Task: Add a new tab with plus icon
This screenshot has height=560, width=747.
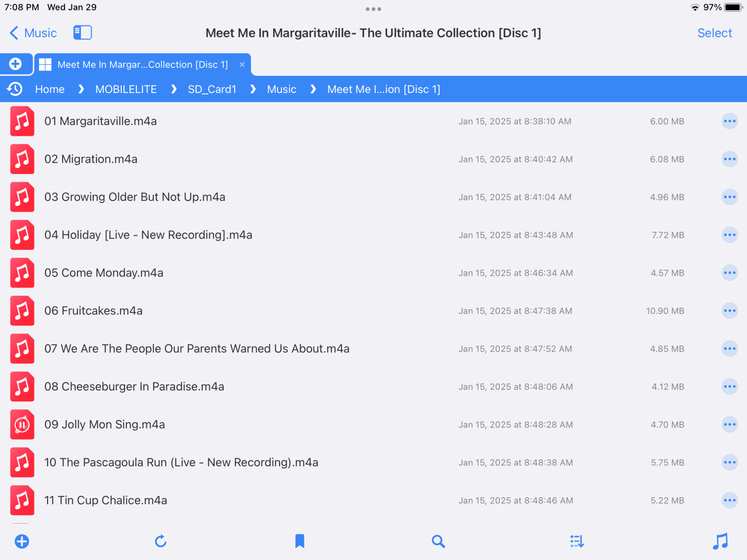Action: pyautogui.click(x=15, y=64)
